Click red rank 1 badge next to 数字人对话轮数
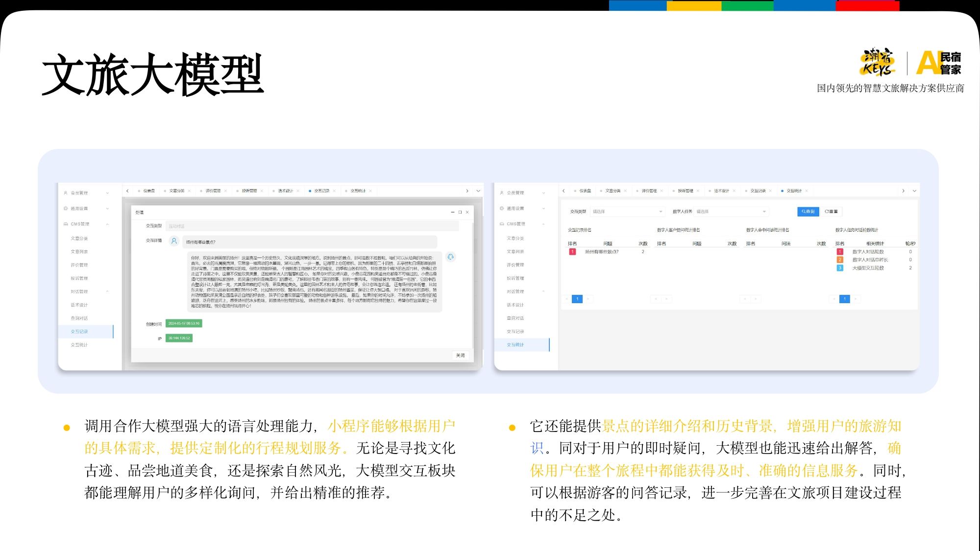Image resolution: width=980 pixels, height=551 pixels. point(840,252)
